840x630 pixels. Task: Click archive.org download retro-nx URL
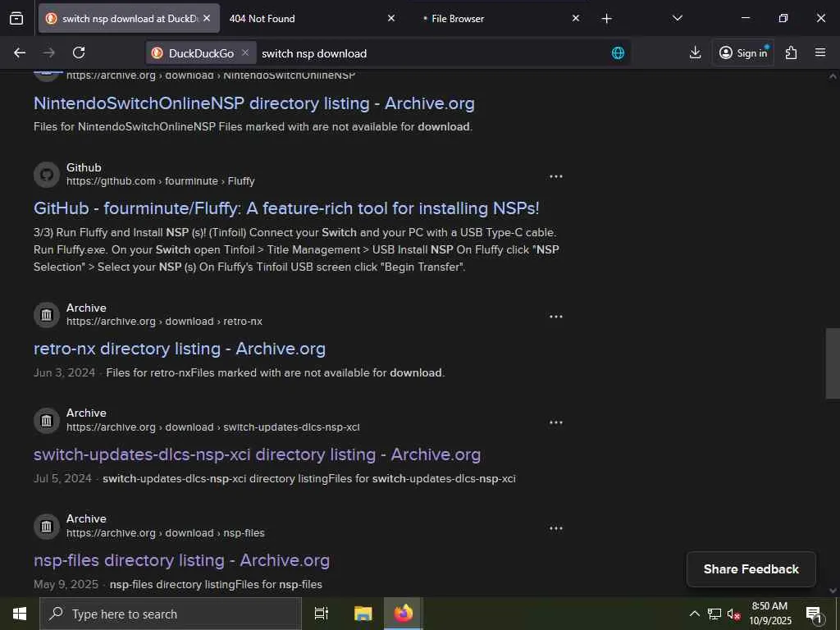(164, 322)
